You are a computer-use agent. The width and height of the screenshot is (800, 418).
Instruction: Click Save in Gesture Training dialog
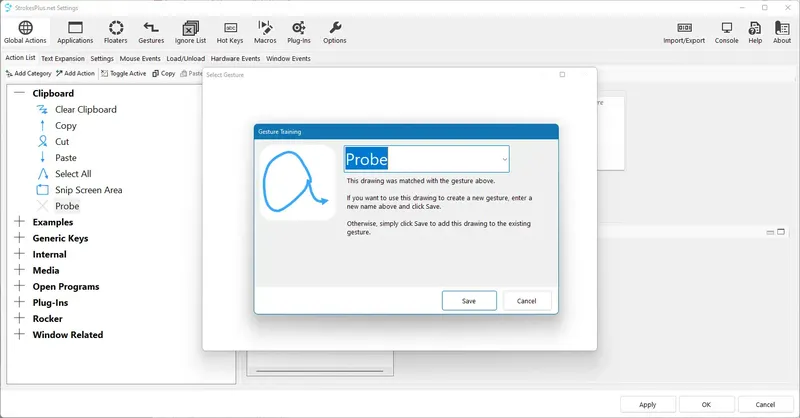[469, 301]
